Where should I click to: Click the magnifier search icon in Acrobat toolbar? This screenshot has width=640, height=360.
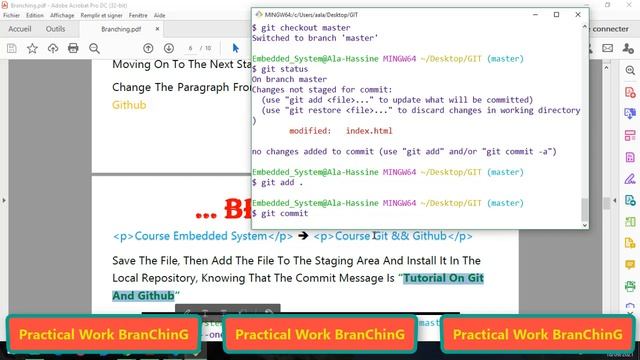94,48
